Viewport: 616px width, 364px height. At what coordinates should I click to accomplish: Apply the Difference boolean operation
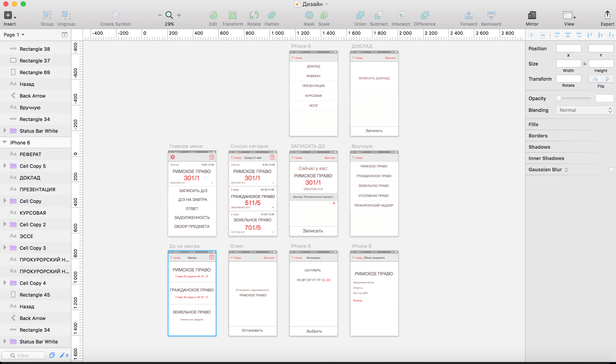click(425, 15)
